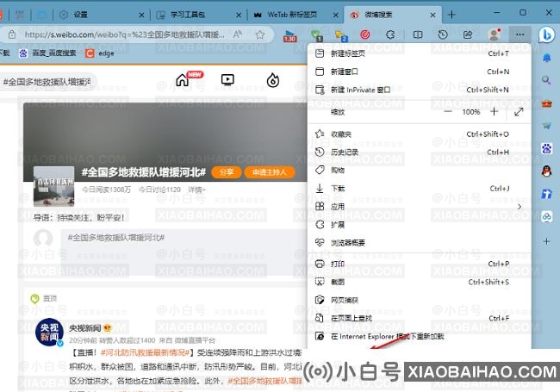Select 网页捕获 menu item

(x=420, y=301)
